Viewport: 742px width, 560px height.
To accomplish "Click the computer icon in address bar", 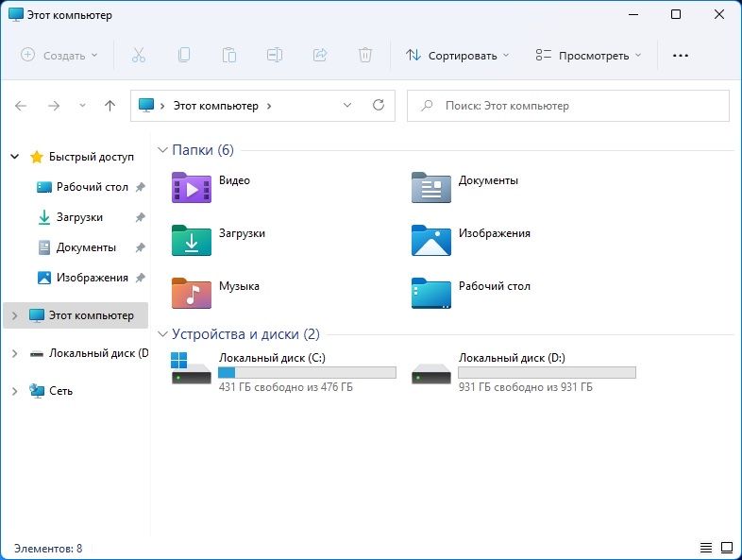I will (x=146, y=105).
